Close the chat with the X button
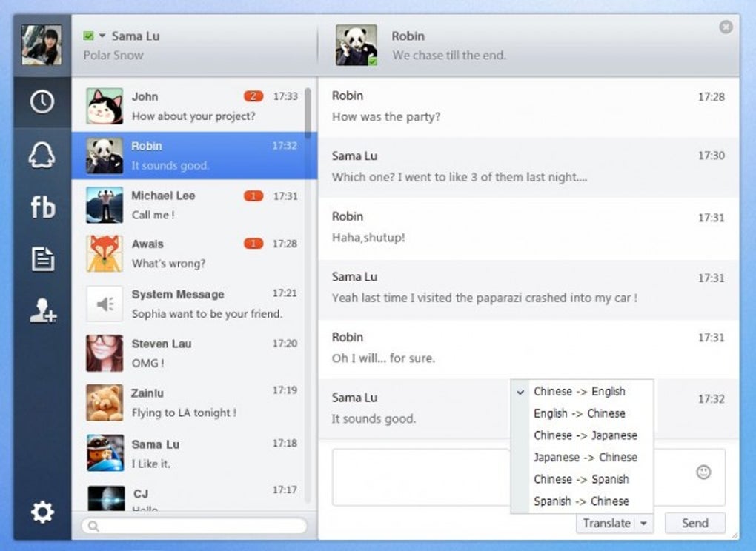Screen dimensions: 756x551 click(726, 27)
